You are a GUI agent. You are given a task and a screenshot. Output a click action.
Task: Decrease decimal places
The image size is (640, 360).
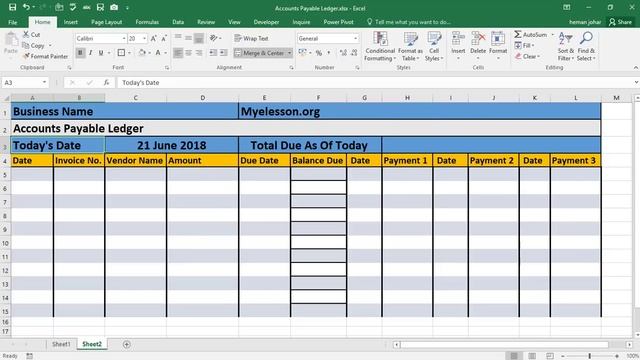(354, 53)
